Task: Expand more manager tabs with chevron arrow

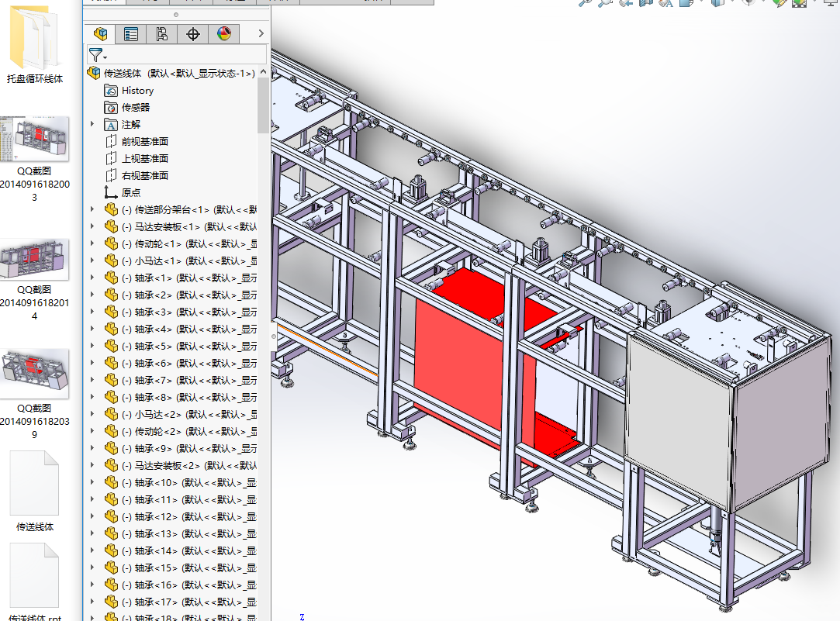Action: 261,33
